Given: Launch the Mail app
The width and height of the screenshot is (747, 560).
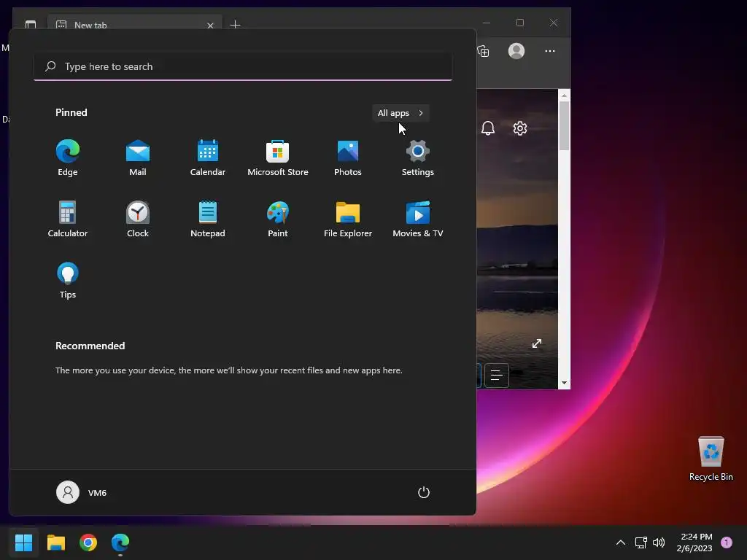Looking at the screenshot, I should coord(138,158).
